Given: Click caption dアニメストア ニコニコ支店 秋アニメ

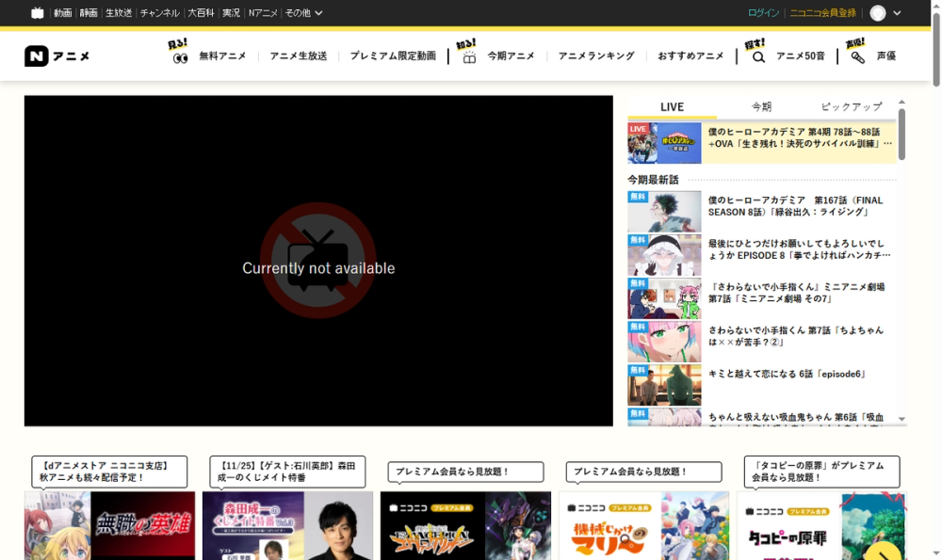Looking at the screenshot, I should coord(109,472).
